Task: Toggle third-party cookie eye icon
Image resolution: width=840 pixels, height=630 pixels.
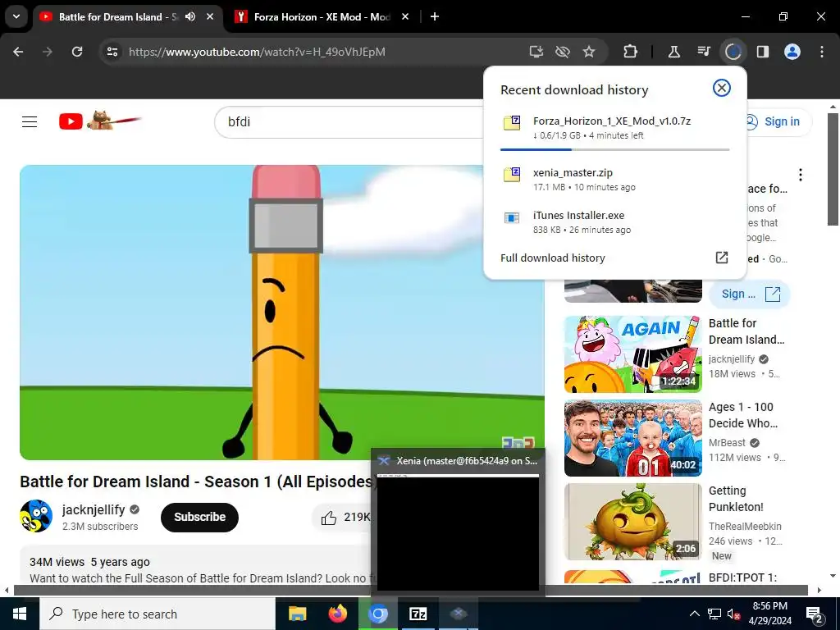Action: [x=563, y=52]
